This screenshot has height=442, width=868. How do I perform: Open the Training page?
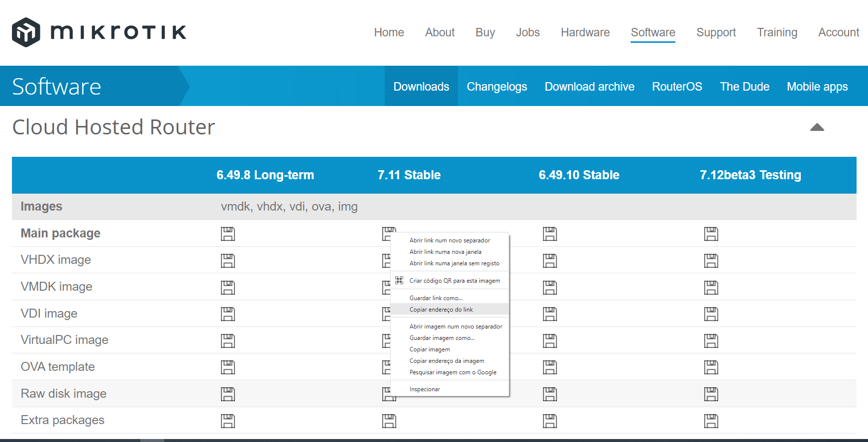777,32
